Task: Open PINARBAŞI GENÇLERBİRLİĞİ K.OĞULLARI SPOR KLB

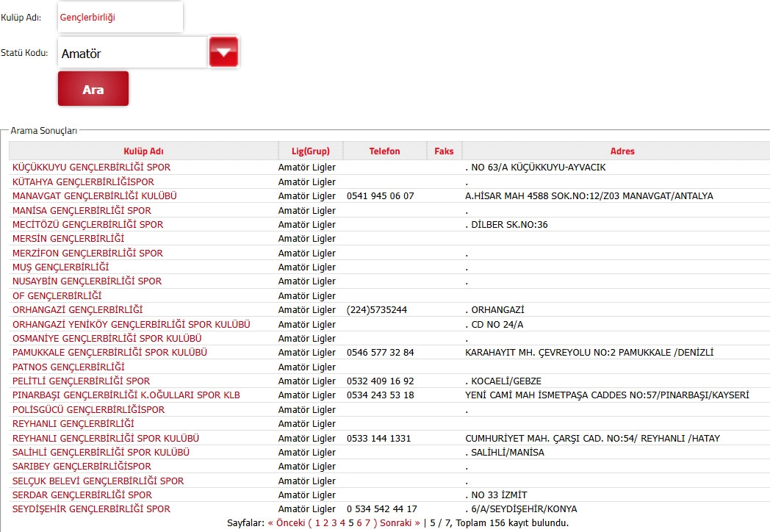Action: point(126,395)
